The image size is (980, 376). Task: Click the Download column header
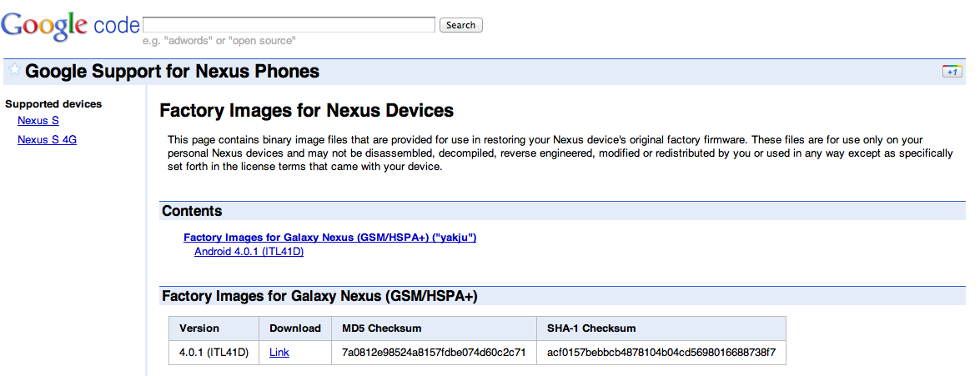point(295,328)
